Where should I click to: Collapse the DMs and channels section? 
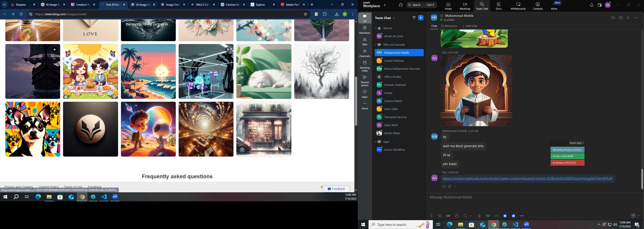375,45
